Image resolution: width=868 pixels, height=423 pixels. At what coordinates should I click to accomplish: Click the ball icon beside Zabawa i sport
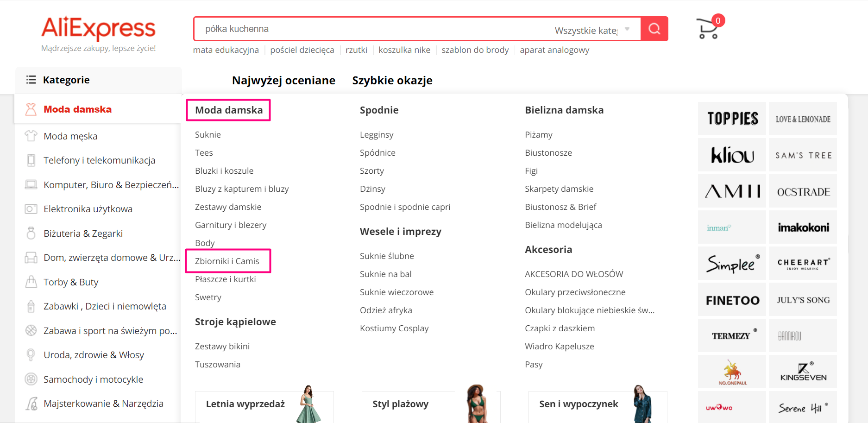[31, 330]
